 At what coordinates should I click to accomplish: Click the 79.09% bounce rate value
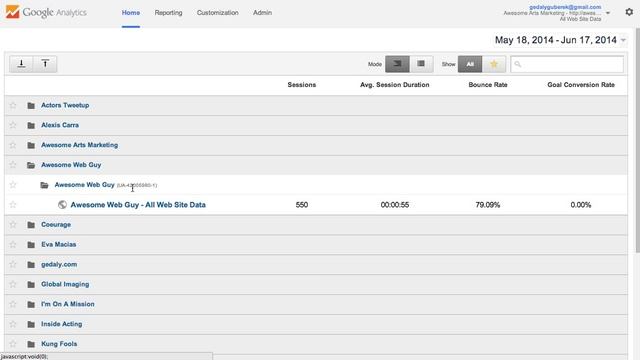488,205
